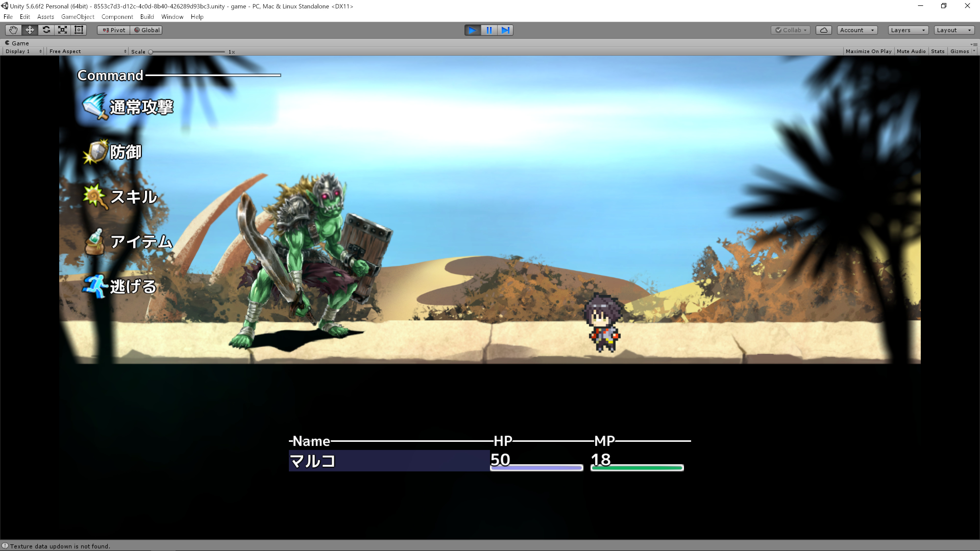980x551 pixels.
Task: Select the Scale tool
Action: point(62,30)
